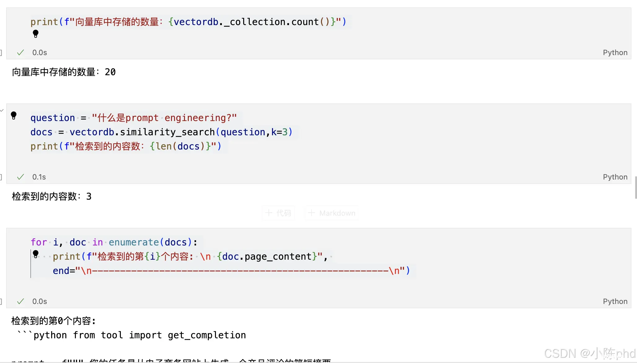Click the for i, doc in enumerate(docs) line

tap(114, 242)
